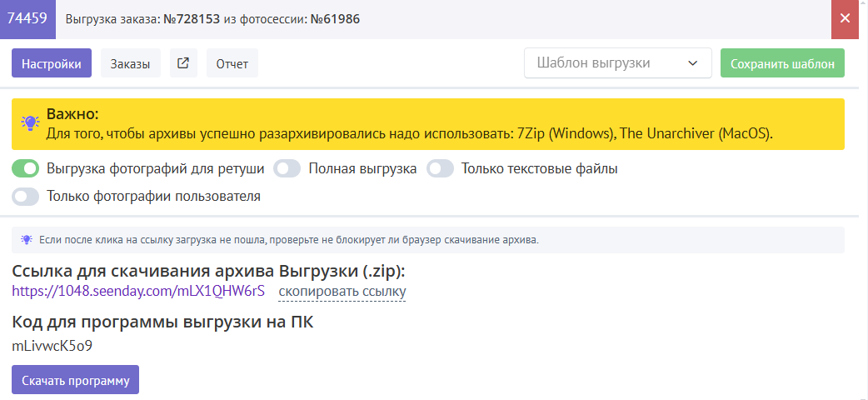Screen dimensions: 868x400
Task: Go to the Отчет tab
Action: click(x=232, y=63)
